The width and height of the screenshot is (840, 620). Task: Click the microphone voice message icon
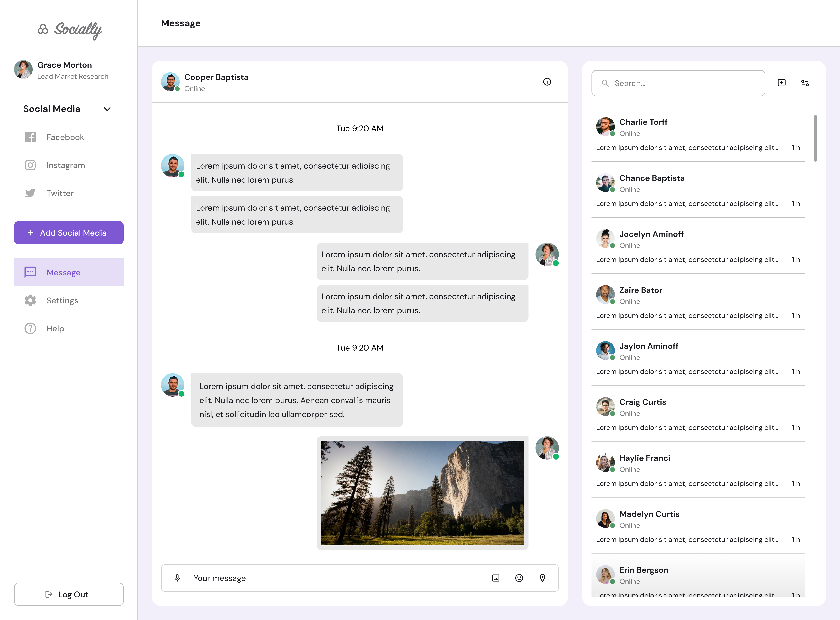(x=177, y=578)
